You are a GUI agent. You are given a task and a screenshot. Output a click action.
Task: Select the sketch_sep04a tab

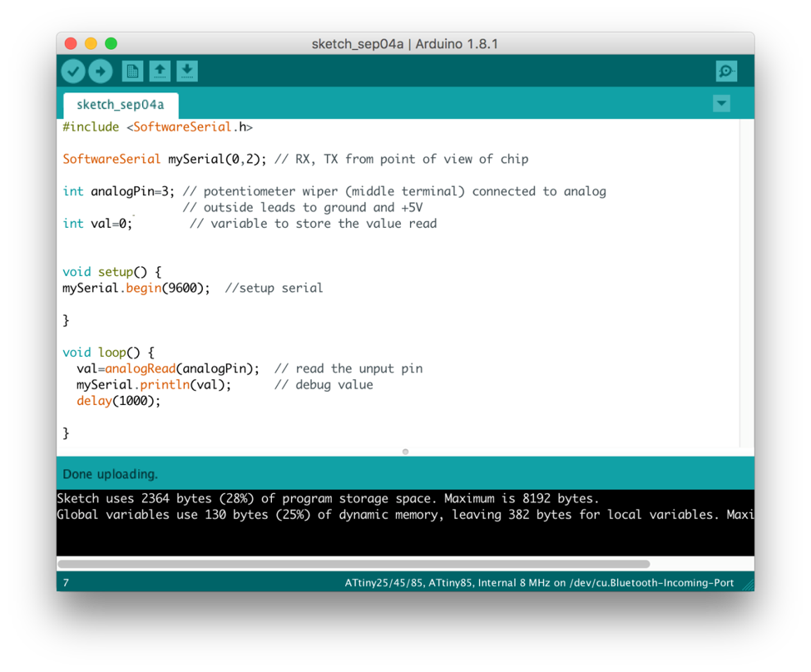tap(121, 105)
